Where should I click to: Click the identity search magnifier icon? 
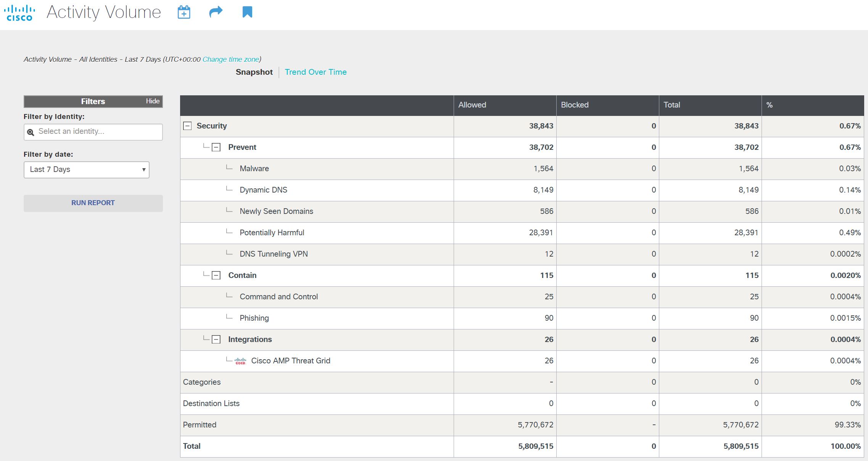(x=31, y=132)
